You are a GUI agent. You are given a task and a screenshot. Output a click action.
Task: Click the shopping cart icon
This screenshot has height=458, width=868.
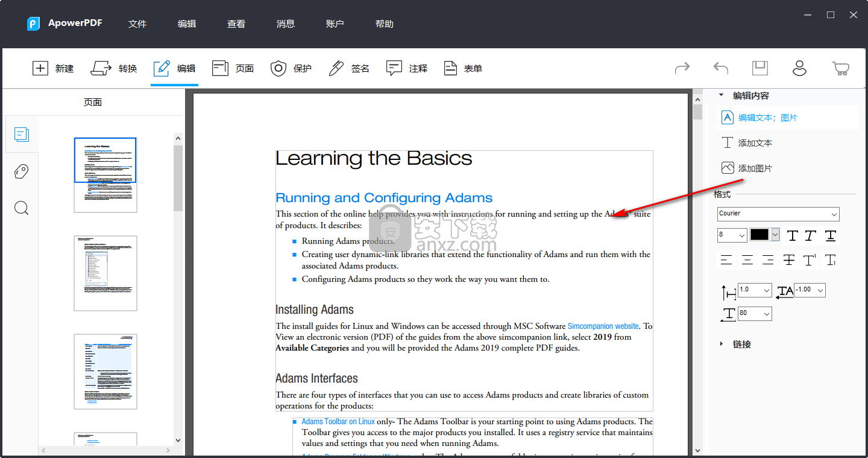point(840,68)
